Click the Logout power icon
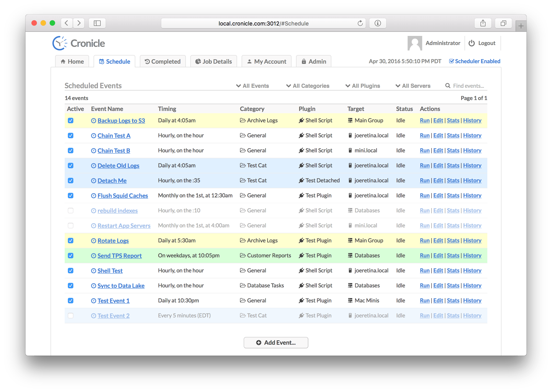This screenshot has width=552, height=392. pyautogui.click(x=471, y=43)
